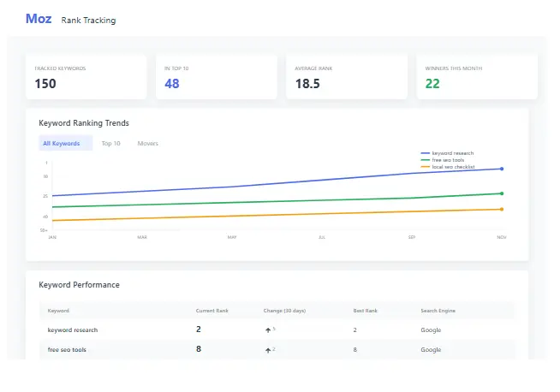Image resolution: width=560 pixels, height=392 pixels.
Task: Click up arrow icon in free seo tools row
Action: coord(268,350)
